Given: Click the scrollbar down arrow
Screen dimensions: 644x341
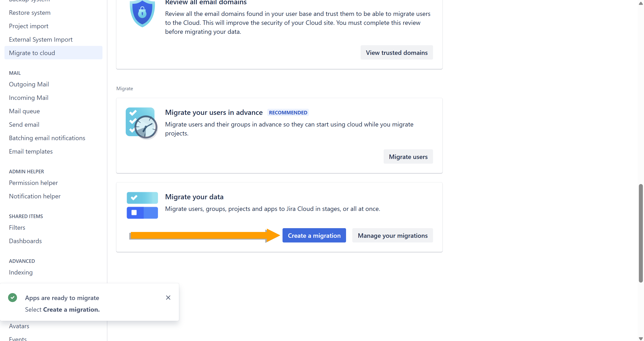Looking at the screenshot, I should point(640,338).
